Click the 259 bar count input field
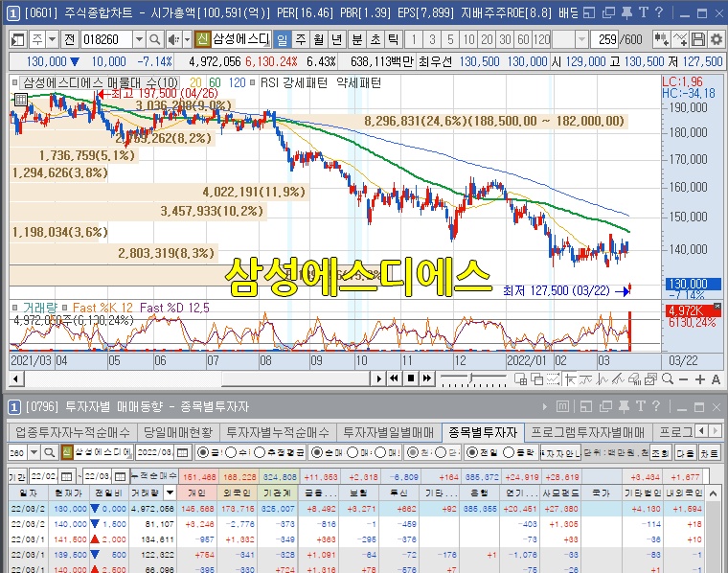Image resolution: width=728 pixels, height=573 pixels. (604, 40)
